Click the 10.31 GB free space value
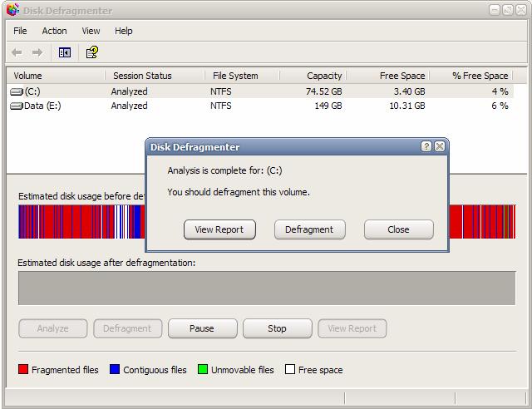The image size is (532, 409). click(x=407, y=106)
